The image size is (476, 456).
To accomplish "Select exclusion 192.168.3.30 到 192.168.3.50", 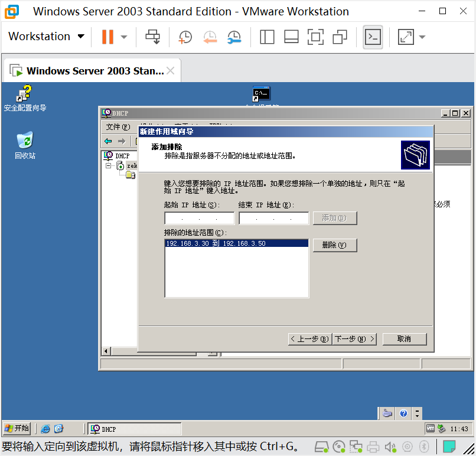I will point(236,243).
